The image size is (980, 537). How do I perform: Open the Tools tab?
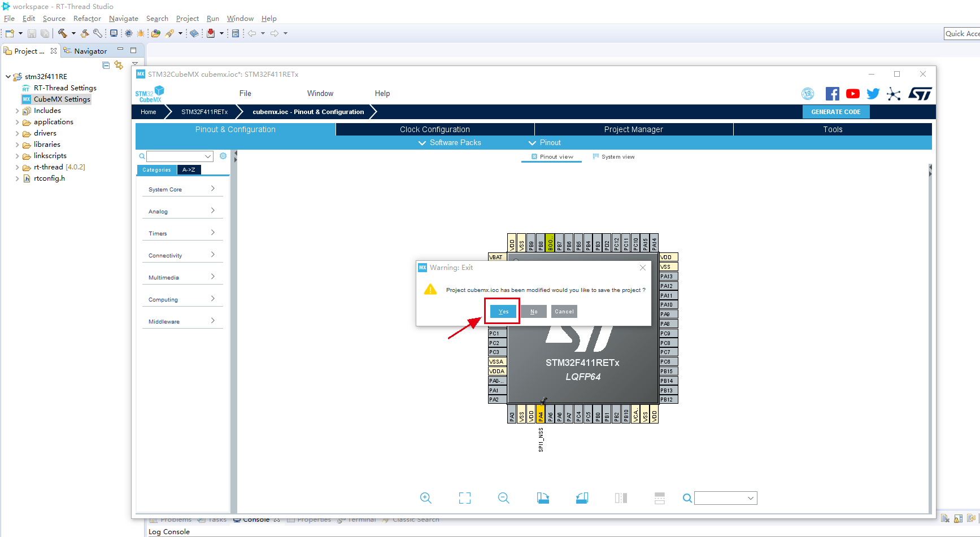tap(833, 129)
